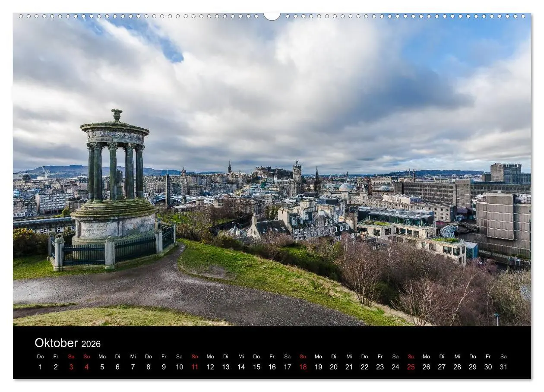Select day 13 in the calendar row
The height and width of the screenshot is (392, 544).
click(x=226, y=367)
